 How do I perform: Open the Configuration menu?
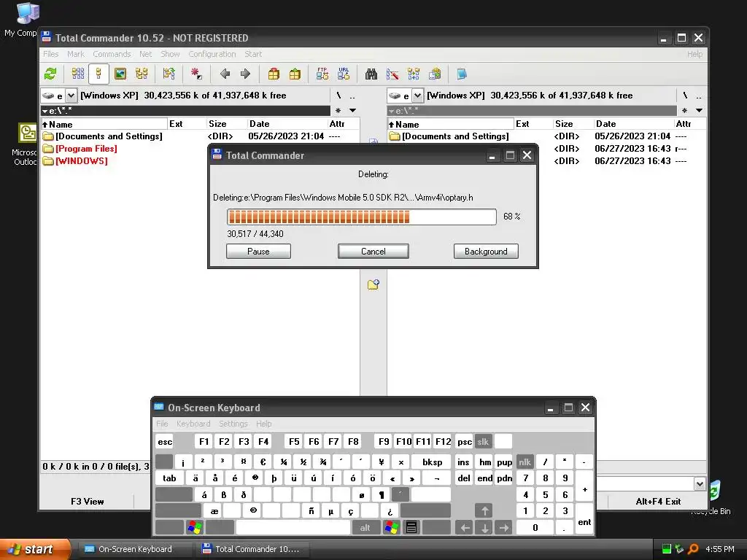[x=212, y=54]
